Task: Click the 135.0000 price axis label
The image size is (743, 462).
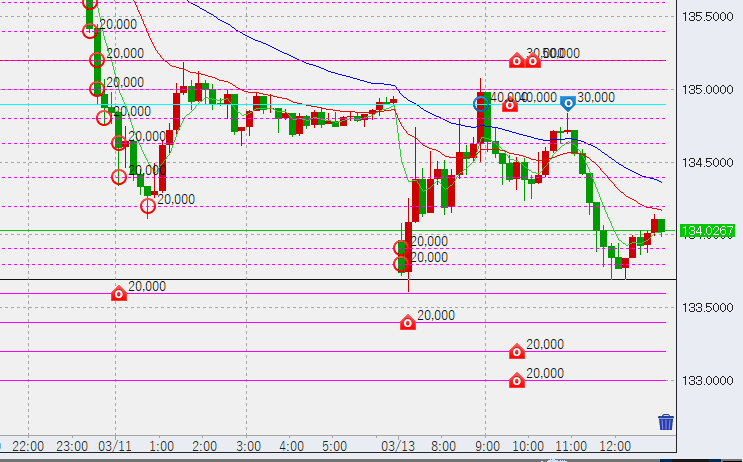Action: pyautogui.click(x=706, y=90)
